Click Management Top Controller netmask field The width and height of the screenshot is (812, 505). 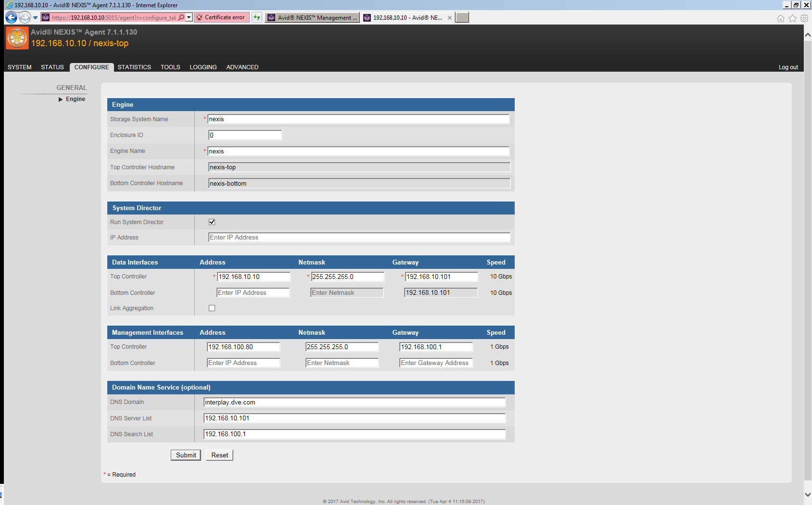coord(342,347)
